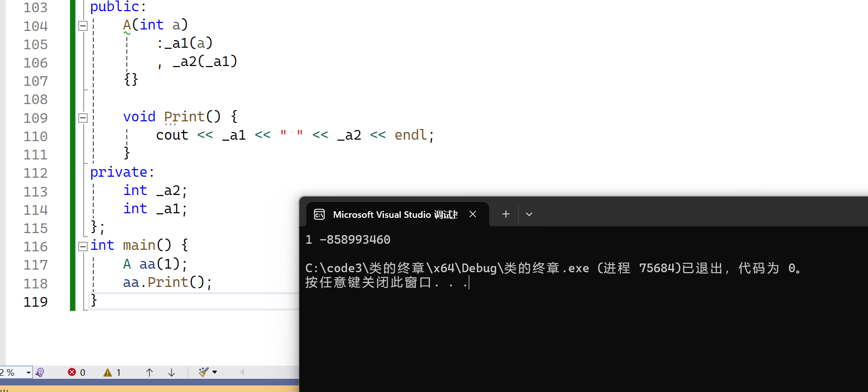Open the zoom percentage dropdown in the editor
The height and width of the screenshot is (392, 868).
[28, 372]
